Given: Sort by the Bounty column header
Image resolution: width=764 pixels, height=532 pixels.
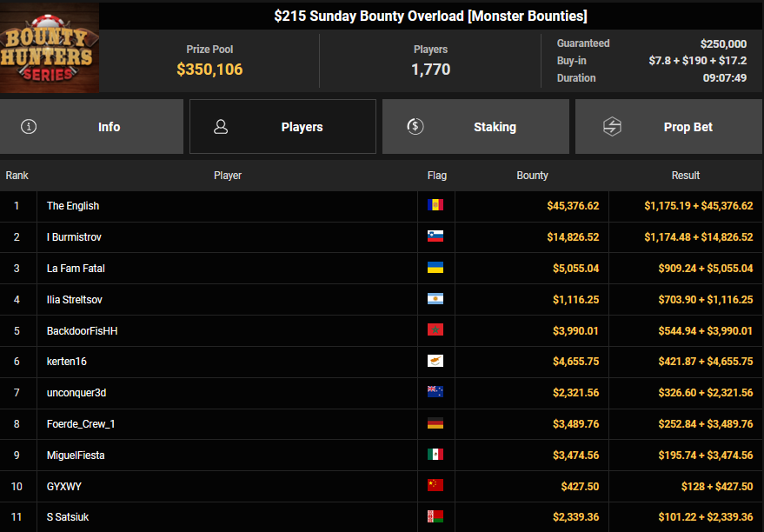Looking at the screenshot, I should click(532, 176).
